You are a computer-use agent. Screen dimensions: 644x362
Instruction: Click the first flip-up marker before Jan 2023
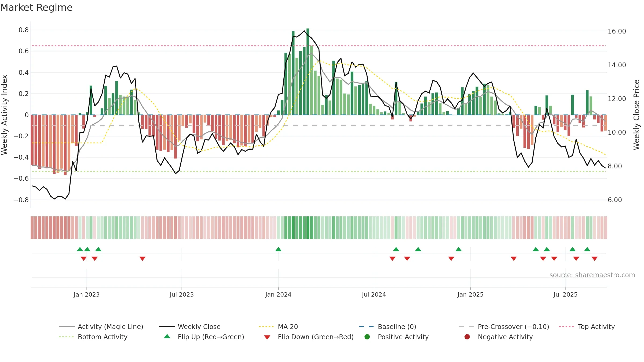pos(80,249)
